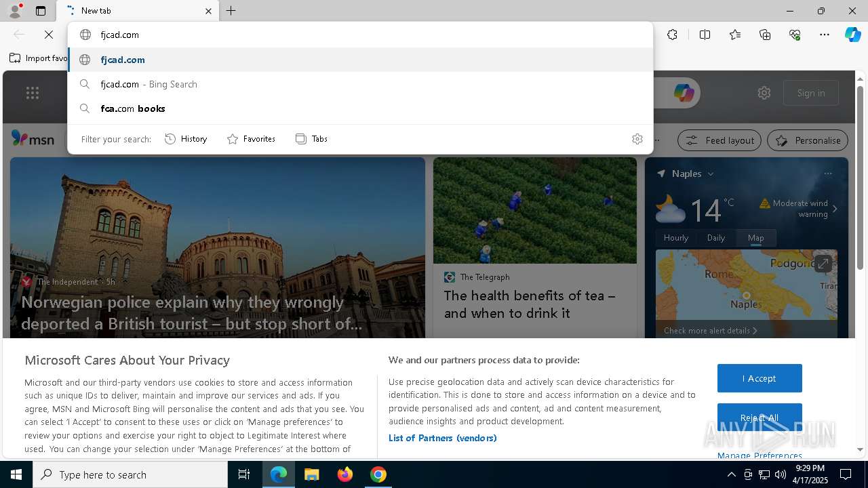The image size is (868, 488).
Task: Open the notification center
Action: 846,474
